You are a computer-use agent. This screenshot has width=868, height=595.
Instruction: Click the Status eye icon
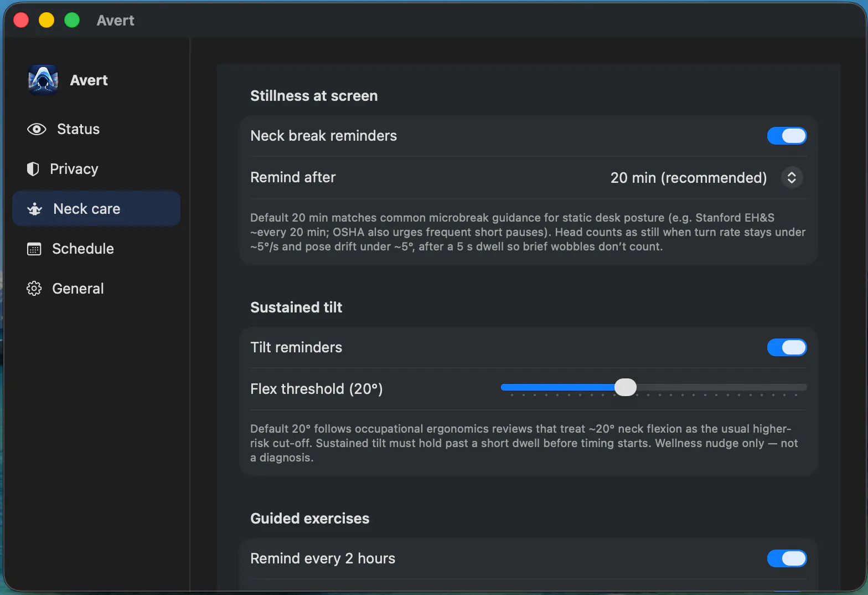click(x=37, y=129)
